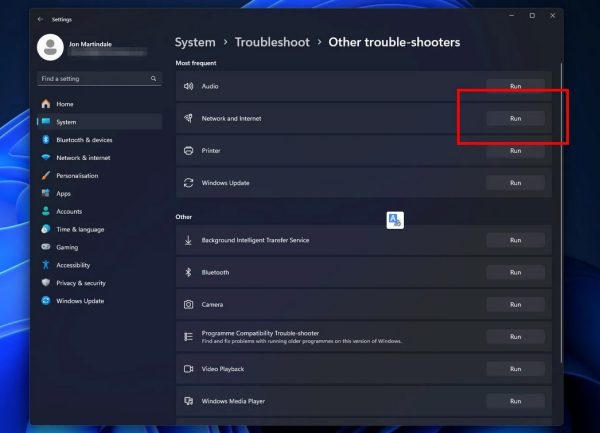Viewport: 600px width, 433px height.
Task: Click the Apps sidebar icon
Action: pos(46,193)
